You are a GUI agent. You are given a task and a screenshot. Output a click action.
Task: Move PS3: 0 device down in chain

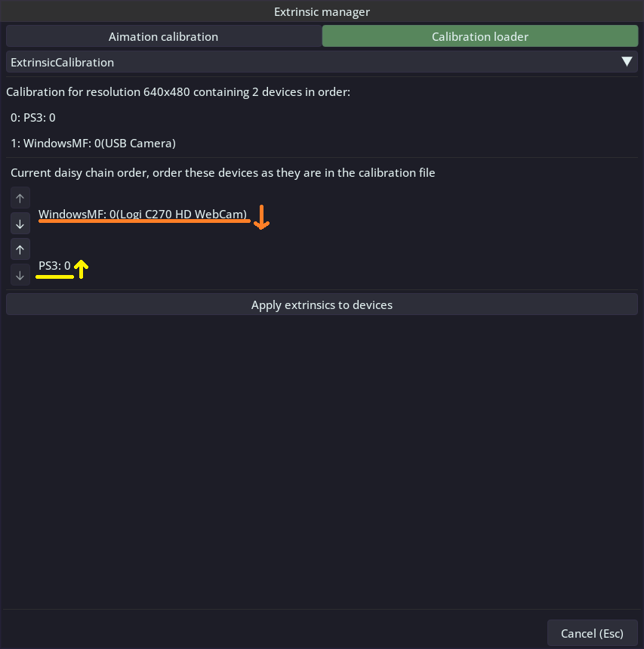pos(20,274)
